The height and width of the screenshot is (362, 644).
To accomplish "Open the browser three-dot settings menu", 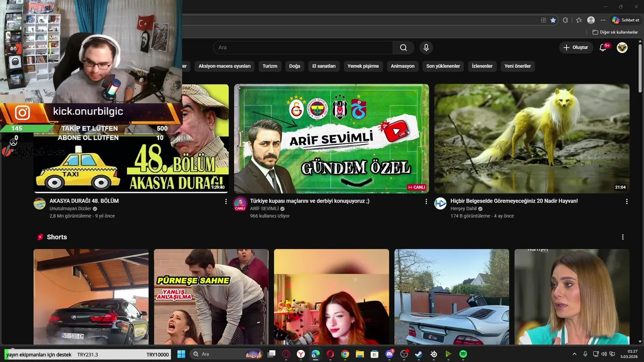I will pos(603,20).
